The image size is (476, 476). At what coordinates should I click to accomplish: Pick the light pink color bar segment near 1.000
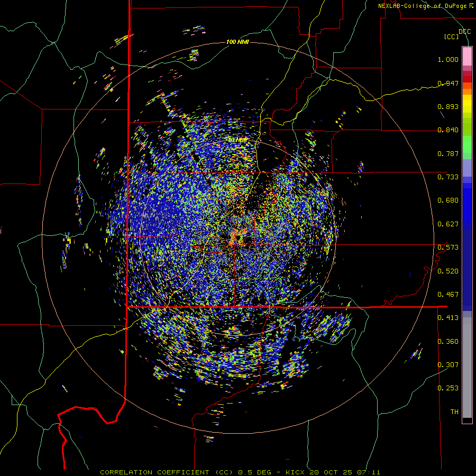coord(467,56)
